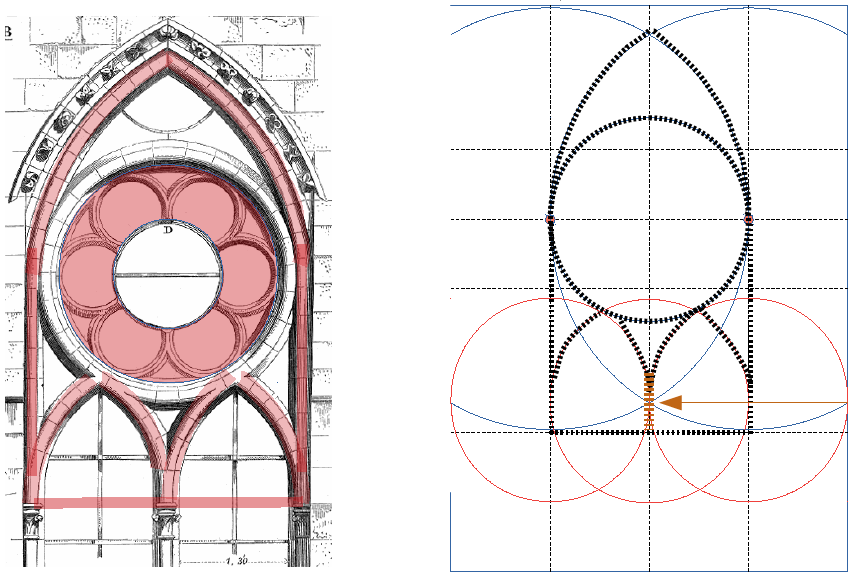Click the top of the dotted circle
The height and width of the screenshot is (576, 848).
pos(650,118)
